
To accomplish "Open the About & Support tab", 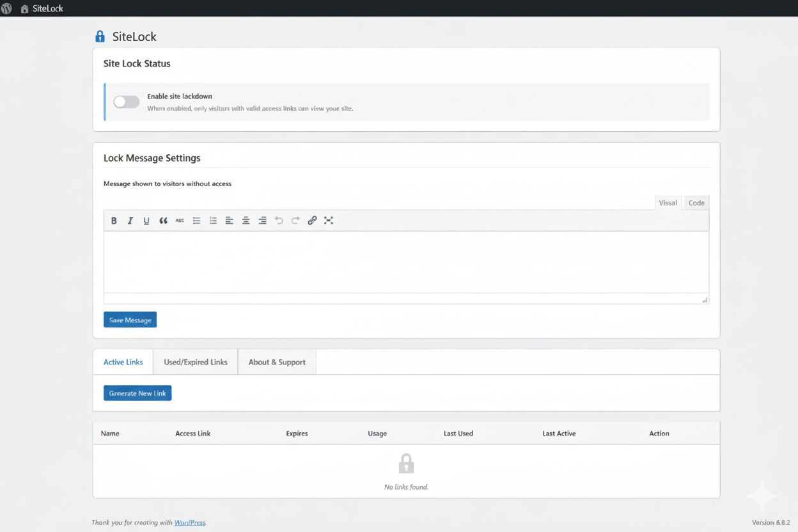I will 277,362.
